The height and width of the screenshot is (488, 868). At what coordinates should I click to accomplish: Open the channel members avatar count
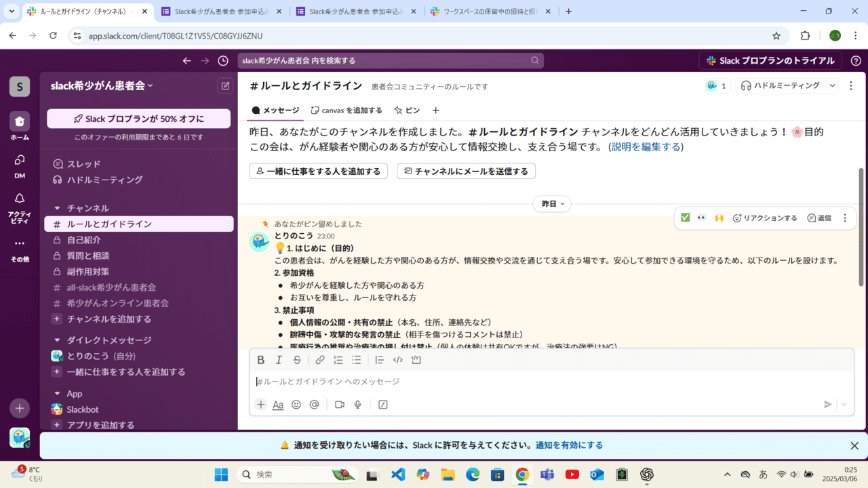716,85
